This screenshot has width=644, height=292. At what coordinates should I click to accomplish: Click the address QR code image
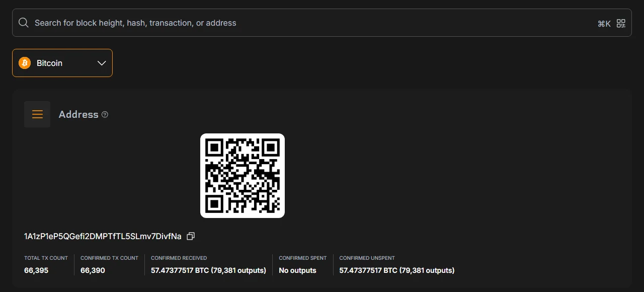243,176
